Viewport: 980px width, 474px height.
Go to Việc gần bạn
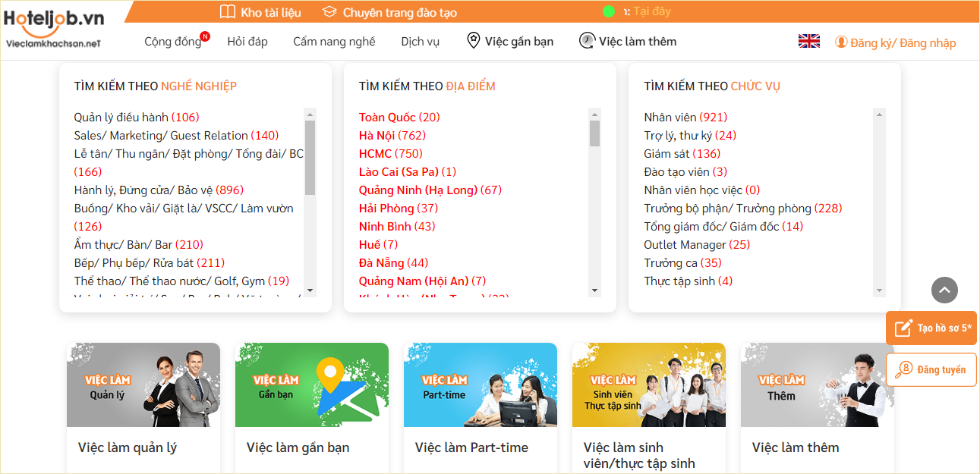point(519,42)
